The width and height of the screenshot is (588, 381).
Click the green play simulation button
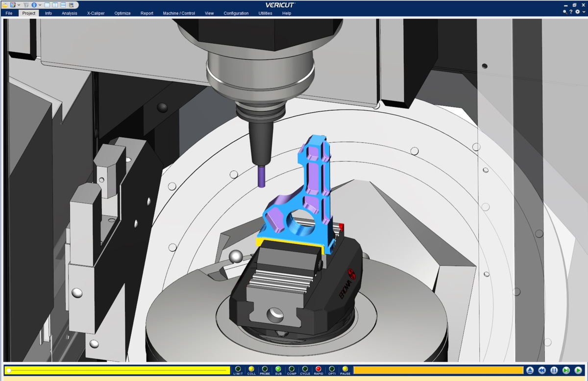click(x=578, y=371)
